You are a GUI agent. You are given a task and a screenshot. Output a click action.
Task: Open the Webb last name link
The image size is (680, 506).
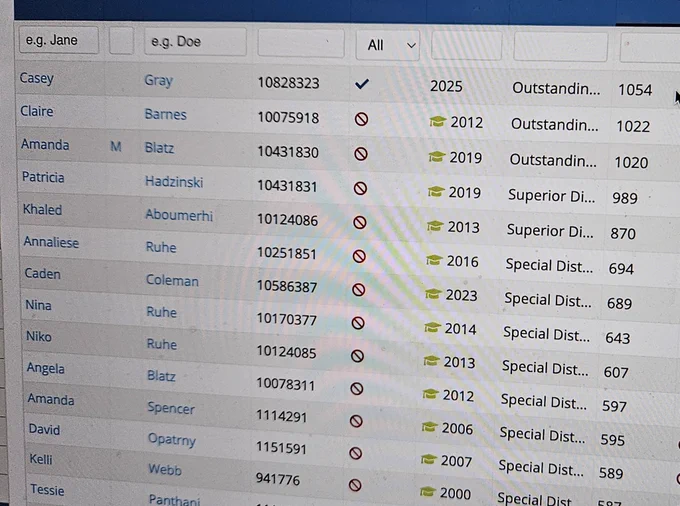point(165,469)
